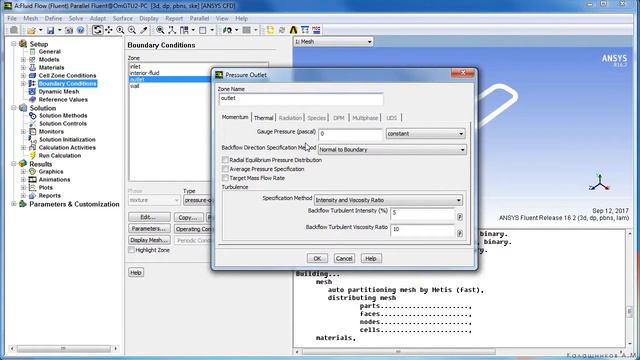Open Backflow Direction Specification Method dropdown

pyautogui.click(x=392, y=150)
